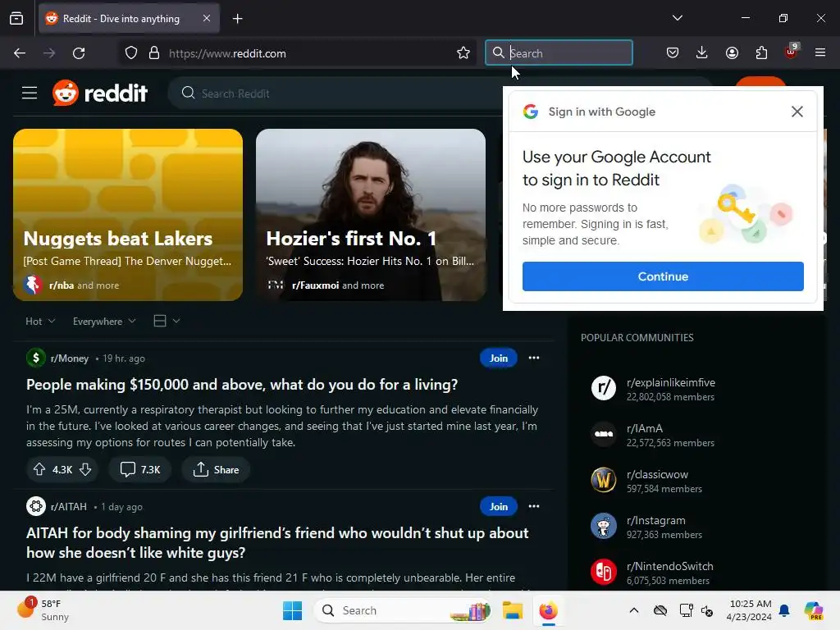The height and width of the screenshot is (630, 840).
Task: Click the Firefox back arrow button
Action: click(20, 53)
